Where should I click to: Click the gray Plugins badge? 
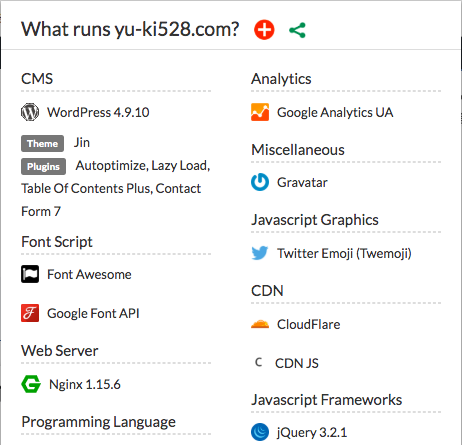(x=43, y=166)
